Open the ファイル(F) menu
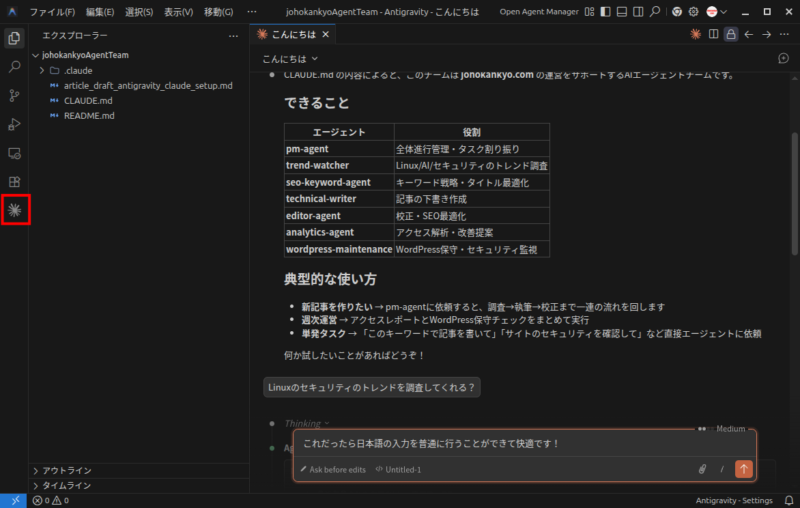The height and width of the screenshot is (508, 800). click(52, 12)
